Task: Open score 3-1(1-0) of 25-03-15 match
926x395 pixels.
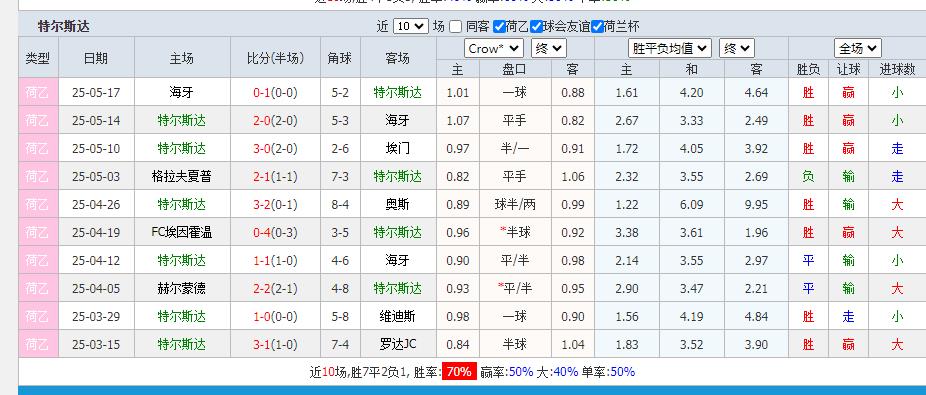Action: [275, 344]
